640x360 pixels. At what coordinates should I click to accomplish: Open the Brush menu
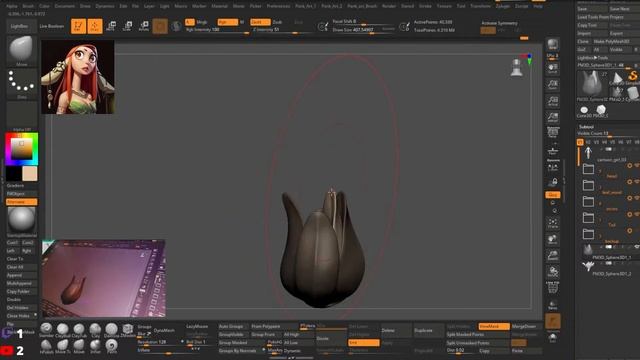28,6
